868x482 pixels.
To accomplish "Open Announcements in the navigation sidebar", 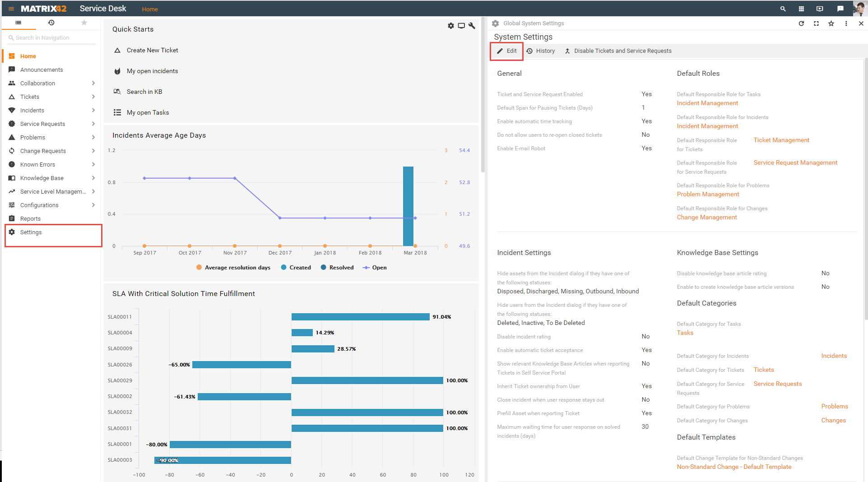I will tap(42, 70).
